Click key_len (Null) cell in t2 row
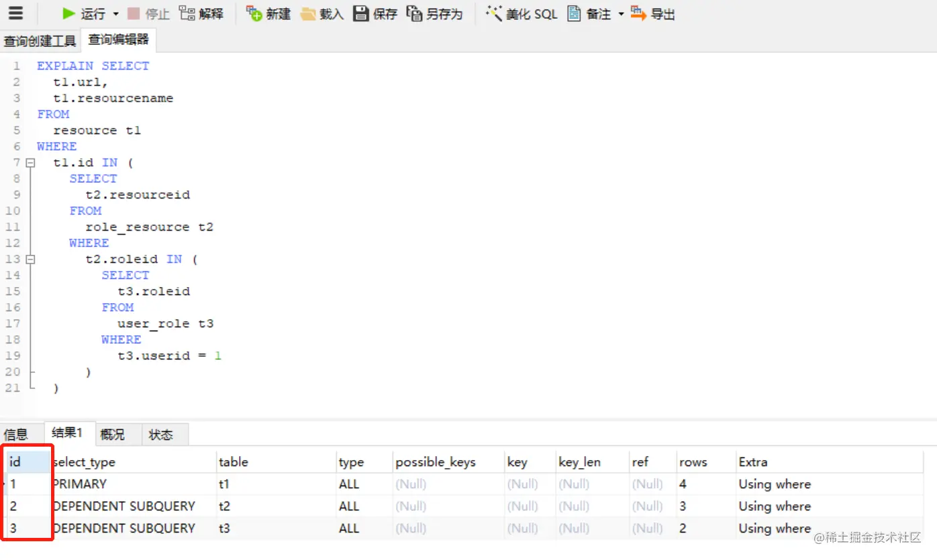The height and width of the screenshot is (560, 937). coord(593,506)
